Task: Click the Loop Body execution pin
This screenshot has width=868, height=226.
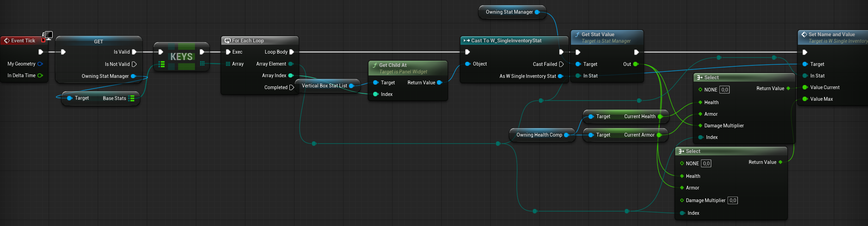Action: point(291,52)
